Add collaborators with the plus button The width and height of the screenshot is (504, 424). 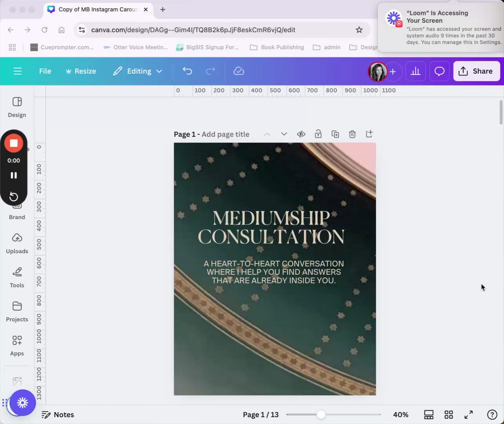[393, 71]
